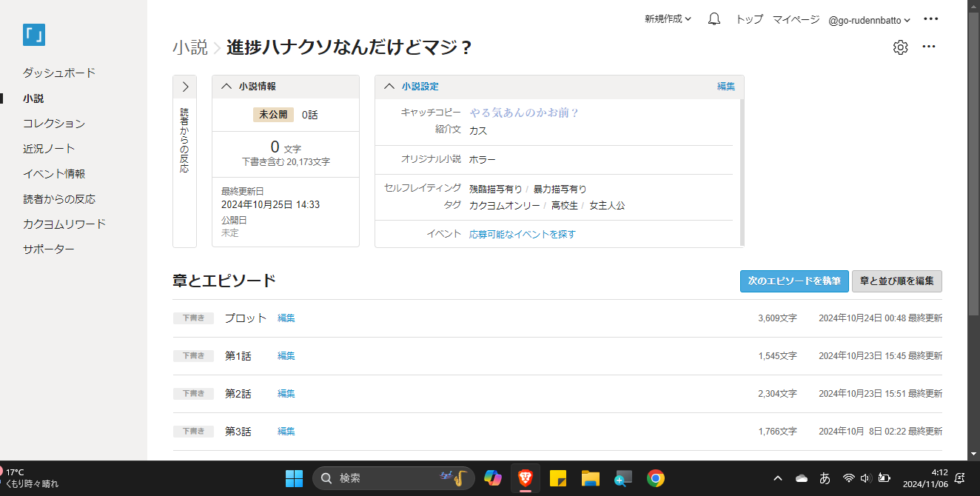
Task: Select コレクション in the sidebar
Action: click(54, 124)
